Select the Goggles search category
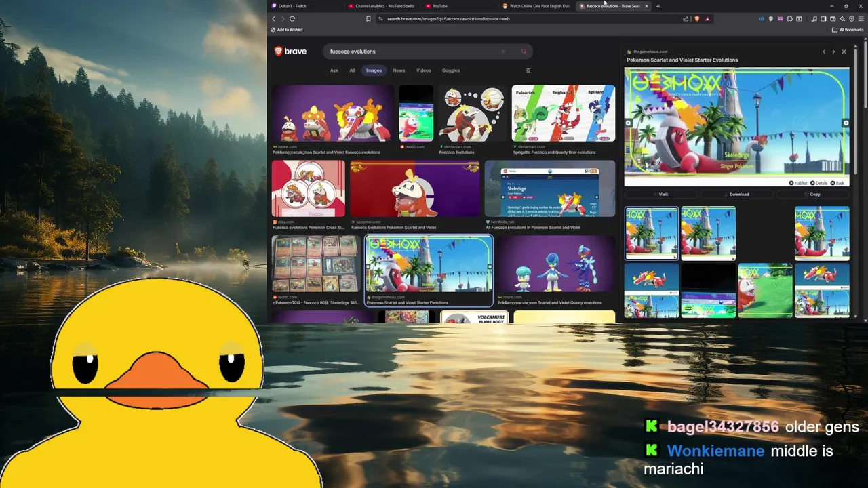 tap(451, 70)
